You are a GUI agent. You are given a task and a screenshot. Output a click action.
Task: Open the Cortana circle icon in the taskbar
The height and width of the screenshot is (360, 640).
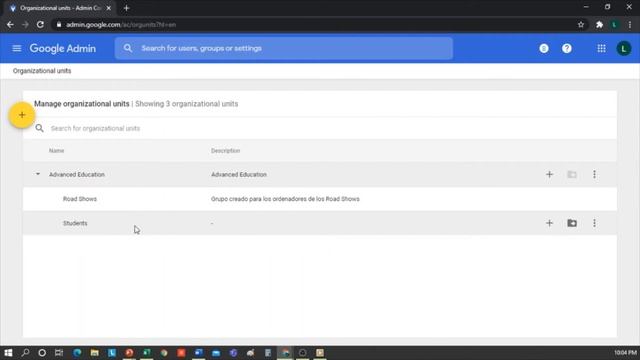pos(42,353)
